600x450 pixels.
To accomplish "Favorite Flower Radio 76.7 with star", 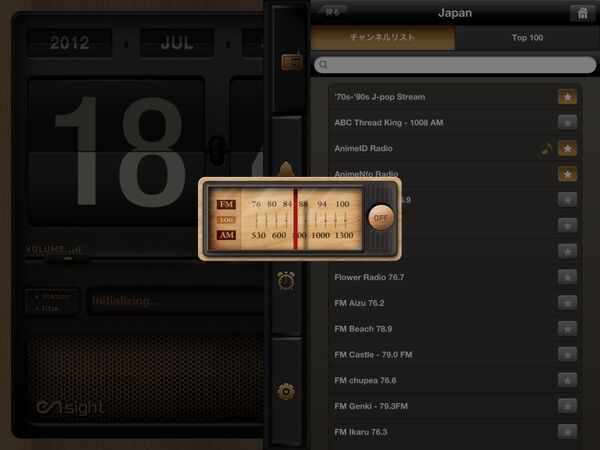I will pyautogui.click(x=567, y=277).
